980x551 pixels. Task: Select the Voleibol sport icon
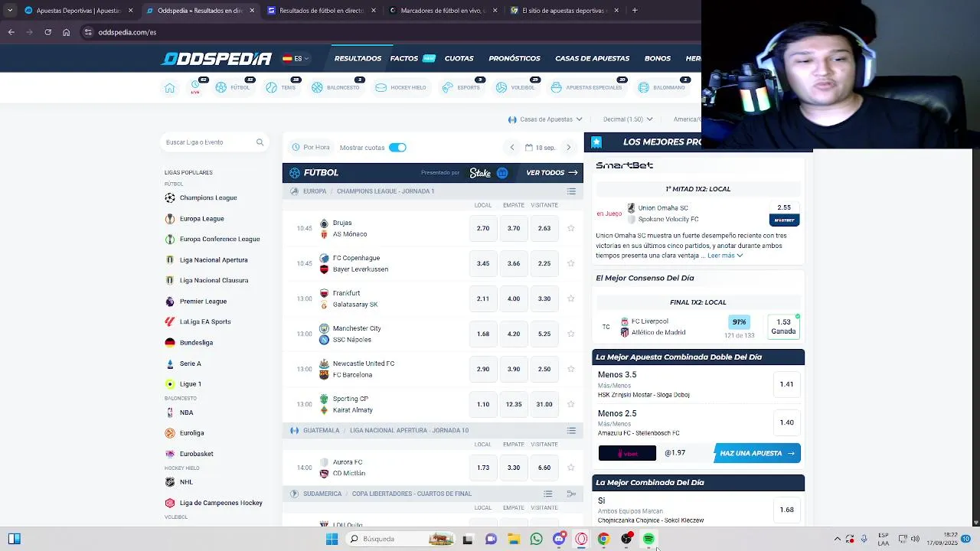[x=501, y=87]
